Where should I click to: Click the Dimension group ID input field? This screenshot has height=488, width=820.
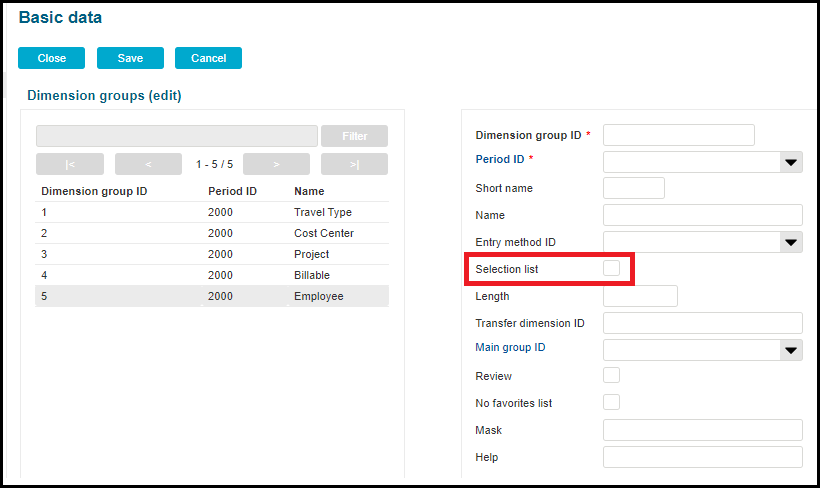point(678,135)
